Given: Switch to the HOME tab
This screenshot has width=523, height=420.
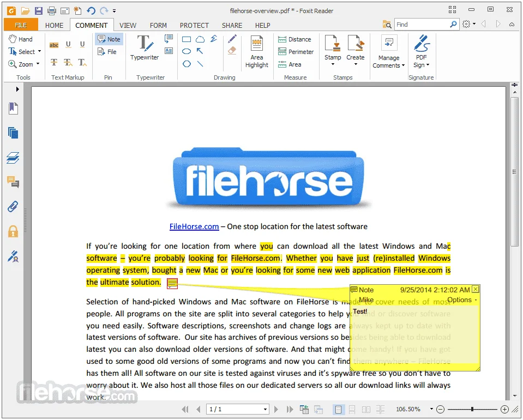Looking at the screenshot, I should tap(54, 25).
